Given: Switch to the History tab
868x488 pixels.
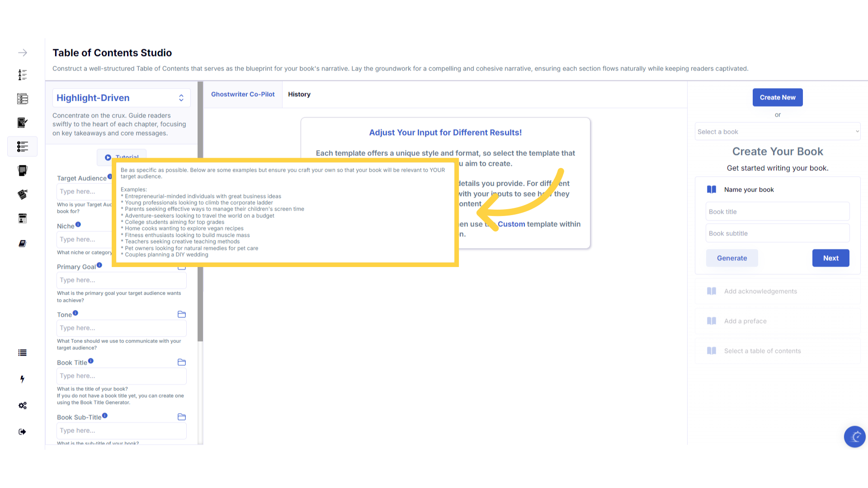Looking at the screenshot, I should tap(299, 94).
